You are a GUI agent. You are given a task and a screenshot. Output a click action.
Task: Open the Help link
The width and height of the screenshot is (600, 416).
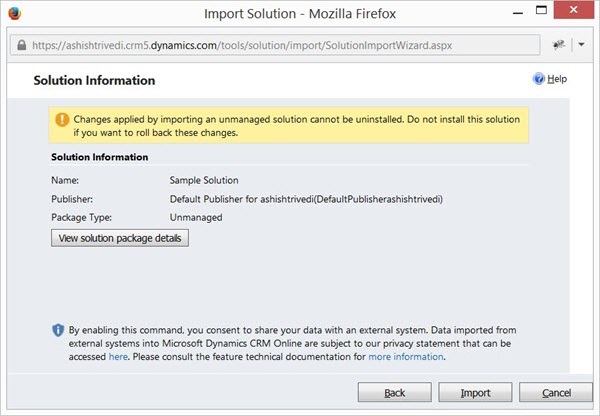coord(557,79)
